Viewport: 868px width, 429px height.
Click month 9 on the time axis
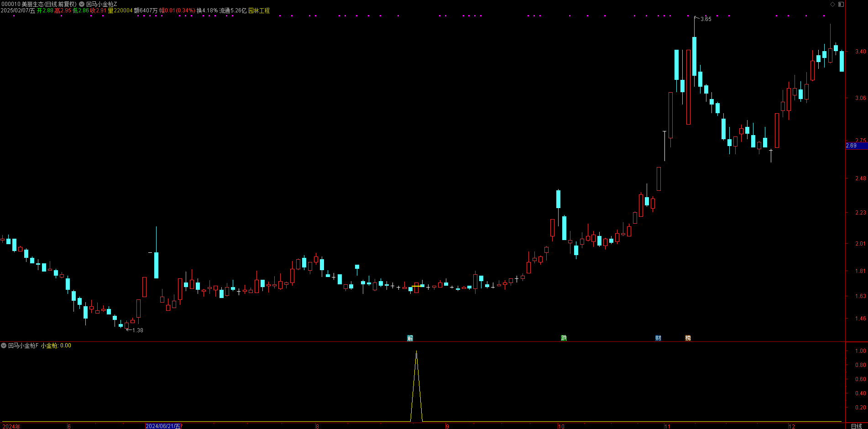coord(447,426)
